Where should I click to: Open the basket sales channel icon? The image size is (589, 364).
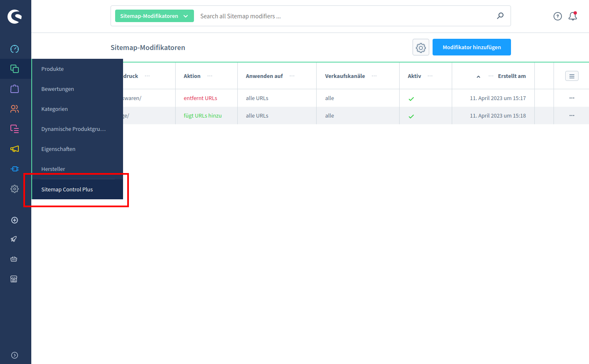coord(14,259)
